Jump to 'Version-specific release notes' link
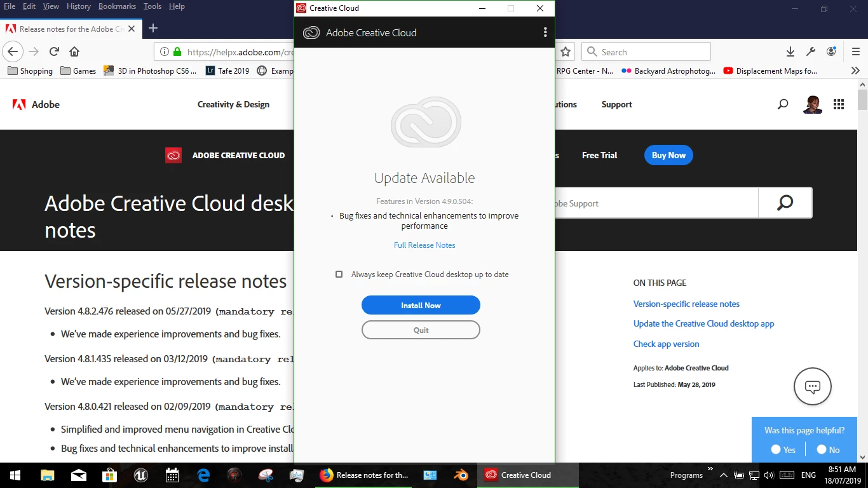868x488 pixels. [x=686, y=304]
